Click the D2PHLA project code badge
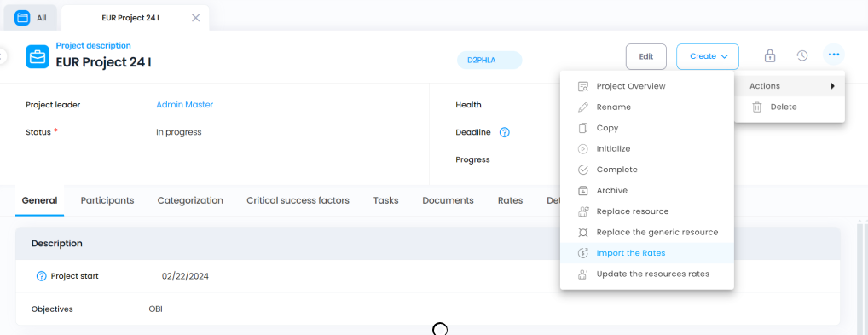The width and height of the screenshot is (868, 335). (x=489, y=61)
